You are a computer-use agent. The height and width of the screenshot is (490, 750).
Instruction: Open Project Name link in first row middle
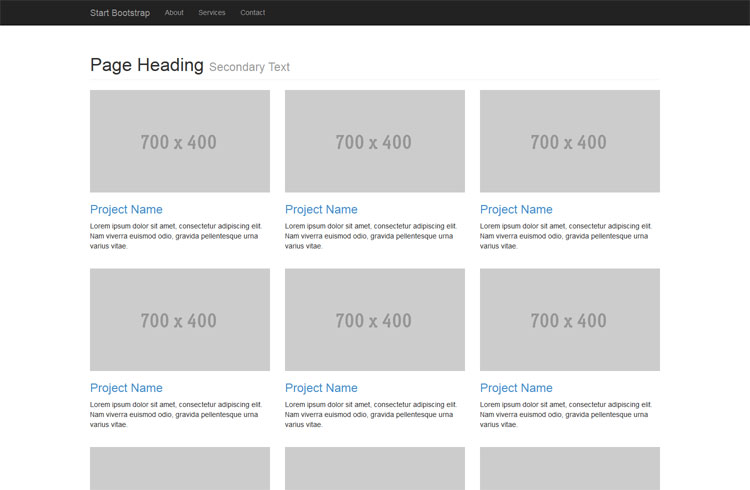pos(321,210)
